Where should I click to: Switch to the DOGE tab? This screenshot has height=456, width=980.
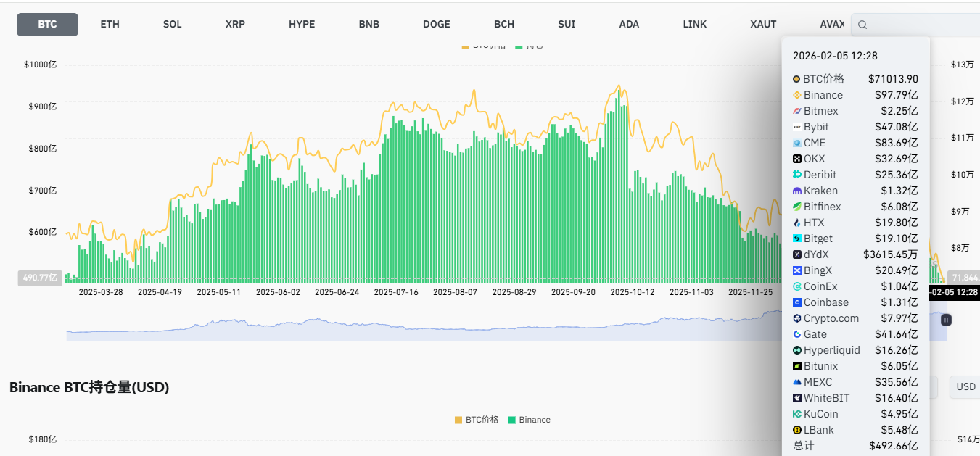point(437,24)
